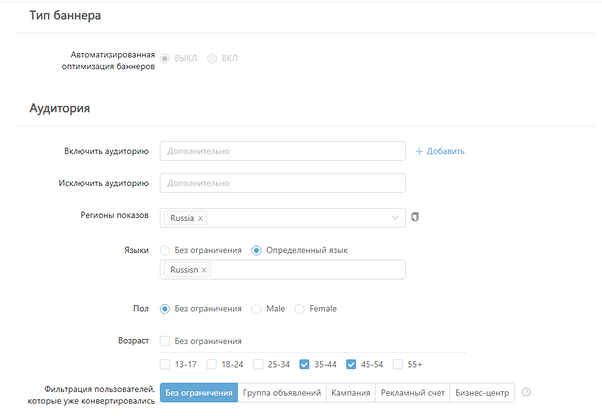Check the 25-34 age group
This screenshot has height=418, width=602.
pos(258,364)
